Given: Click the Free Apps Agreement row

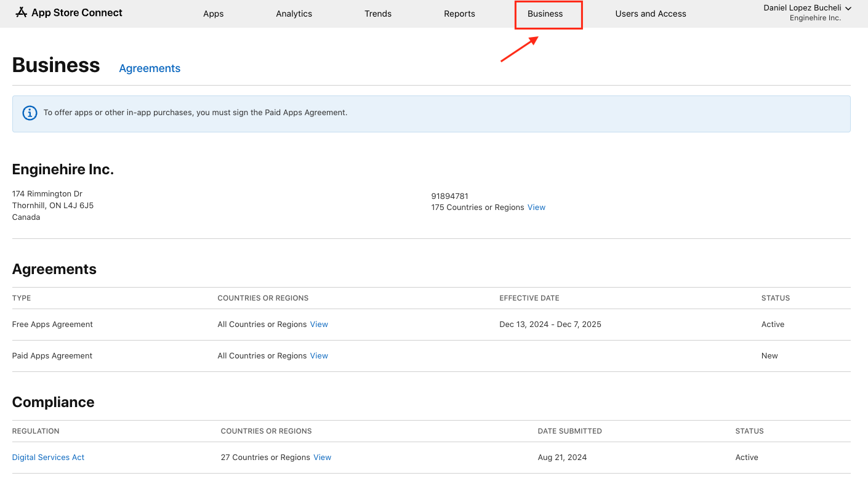Looking at the screenshot, I should pyautogui.click(x=52, y=324).
